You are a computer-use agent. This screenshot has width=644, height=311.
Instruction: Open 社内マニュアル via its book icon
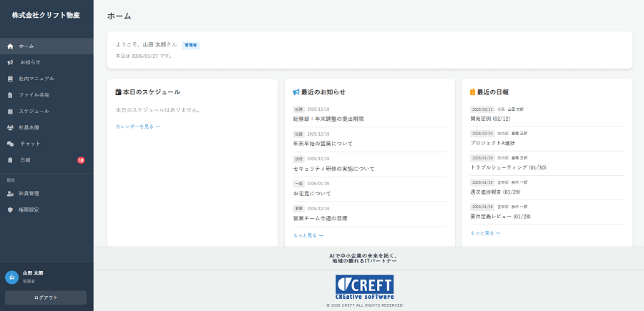coord(10,79)
